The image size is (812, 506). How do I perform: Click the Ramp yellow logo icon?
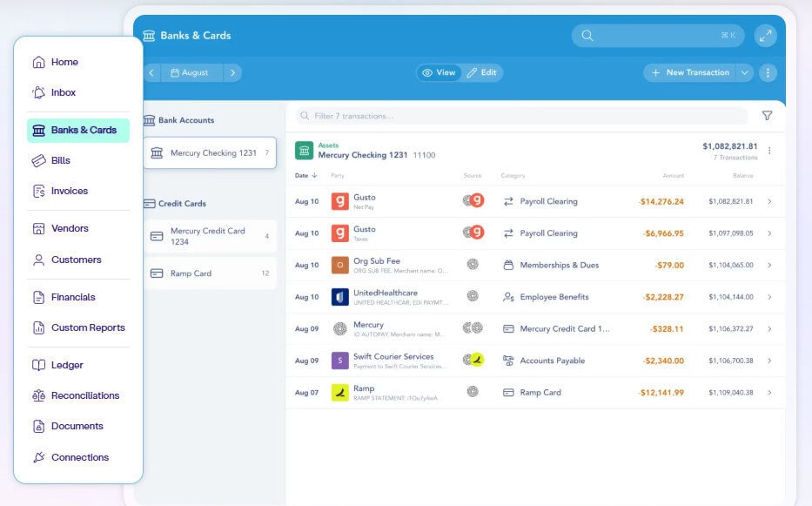click(x=339, y=392)
